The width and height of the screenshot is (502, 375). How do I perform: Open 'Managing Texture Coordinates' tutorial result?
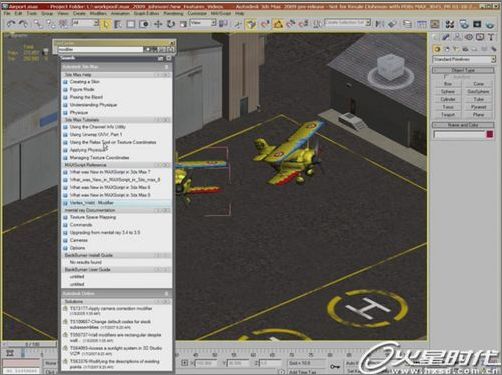pos(99,157)
